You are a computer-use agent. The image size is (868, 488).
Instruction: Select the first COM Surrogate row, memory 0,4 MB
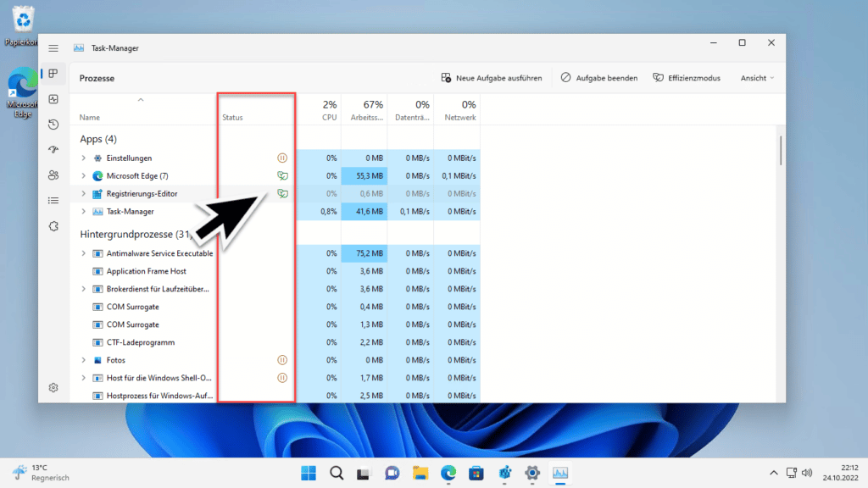click(x=275, y=307)
